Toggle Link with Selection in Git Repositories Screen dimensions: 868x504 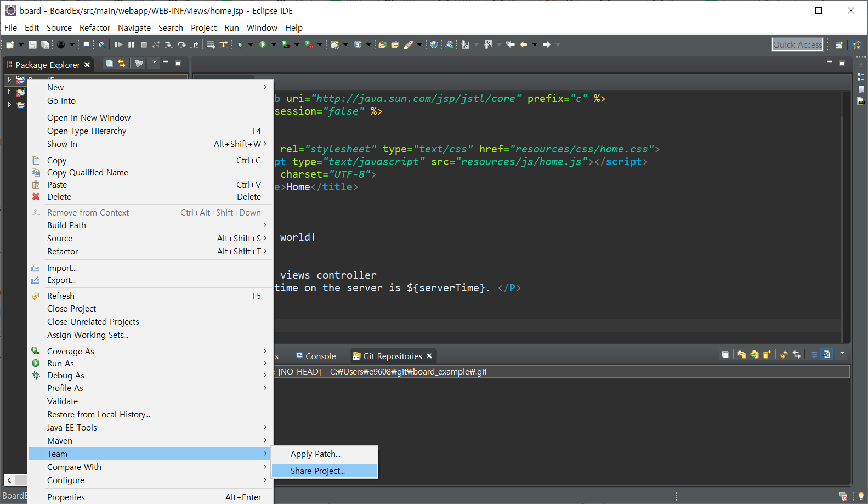(797, 354)
